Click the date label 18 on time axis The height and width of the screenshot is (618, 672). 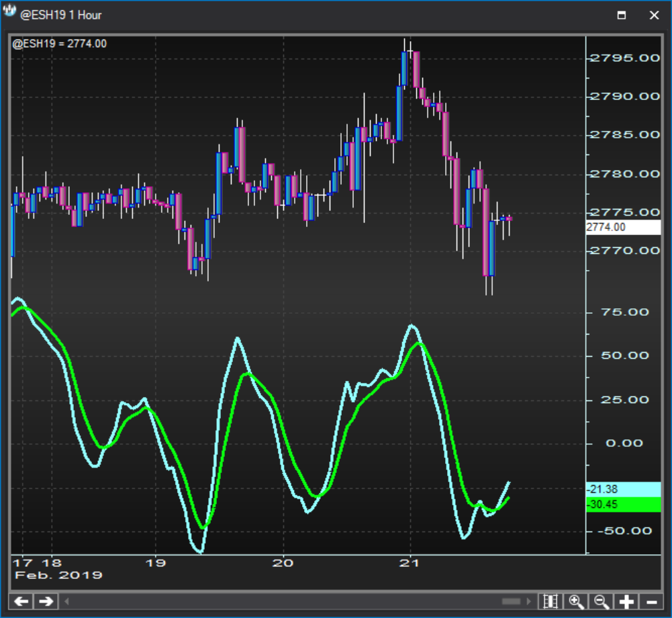52,563
